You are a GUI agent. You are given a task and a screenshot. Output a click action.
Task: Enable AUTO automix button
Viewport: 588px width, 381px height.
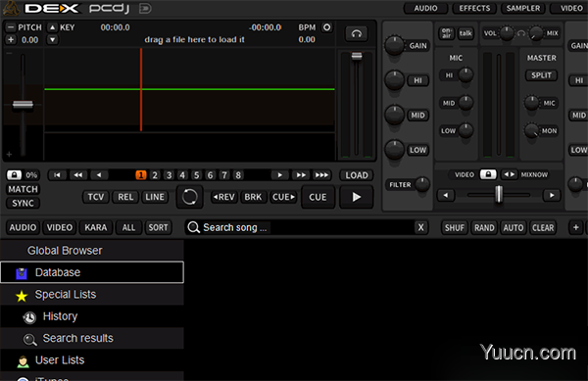(514, 228)
